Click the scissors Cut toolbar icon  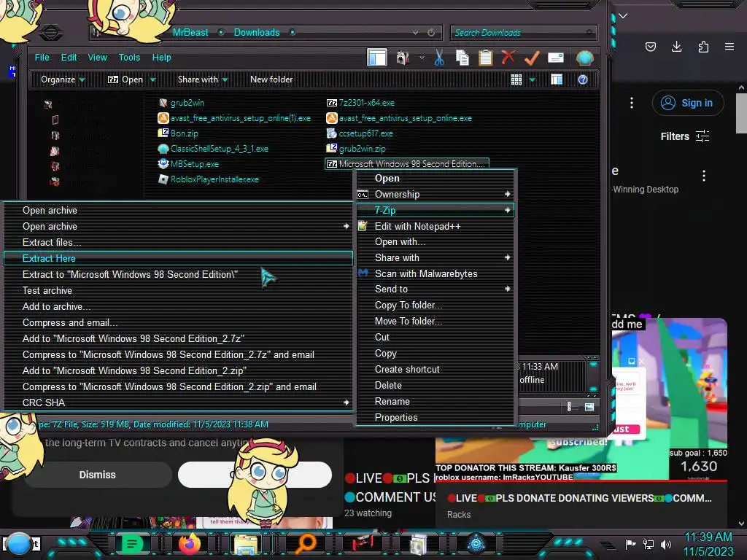438,58
